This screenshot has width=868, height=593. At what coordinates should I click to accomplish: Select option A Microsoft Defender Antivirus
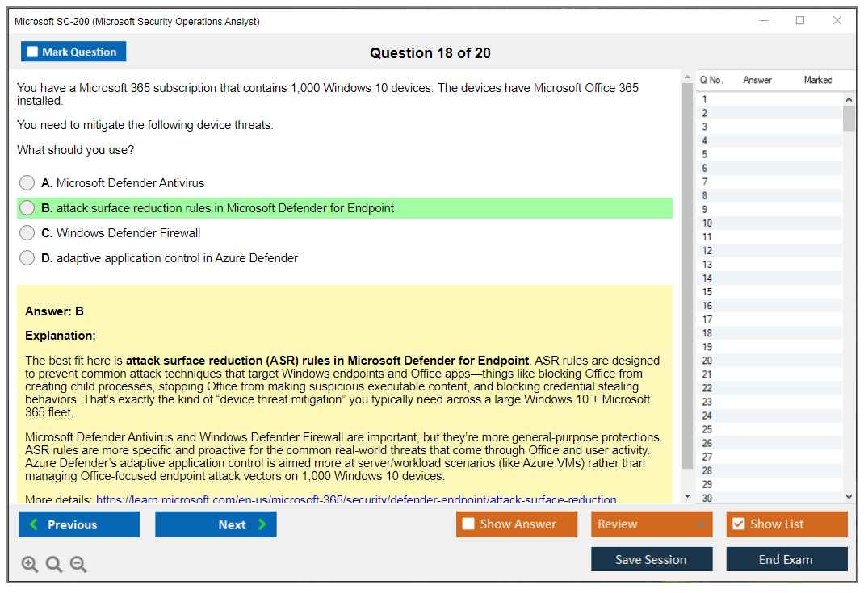tap(27, 183)
